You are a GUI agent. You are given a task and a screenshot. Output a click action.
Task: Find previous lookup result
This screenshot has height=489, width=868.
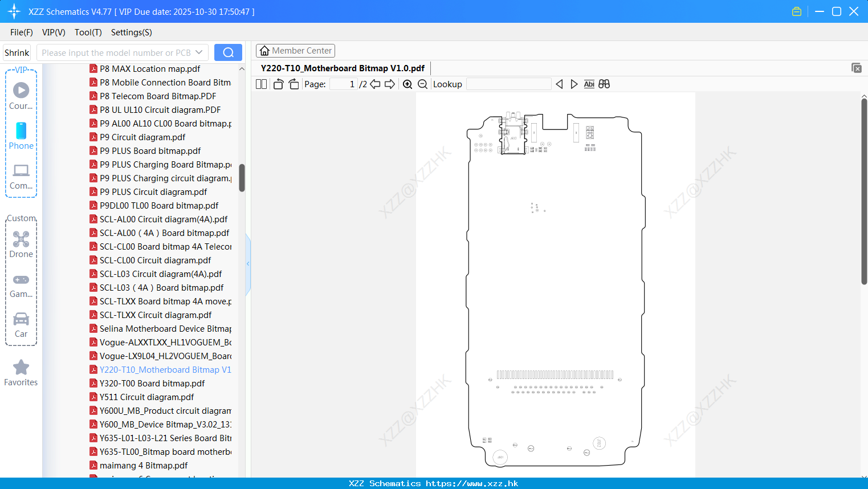click(x=559, y=84)
